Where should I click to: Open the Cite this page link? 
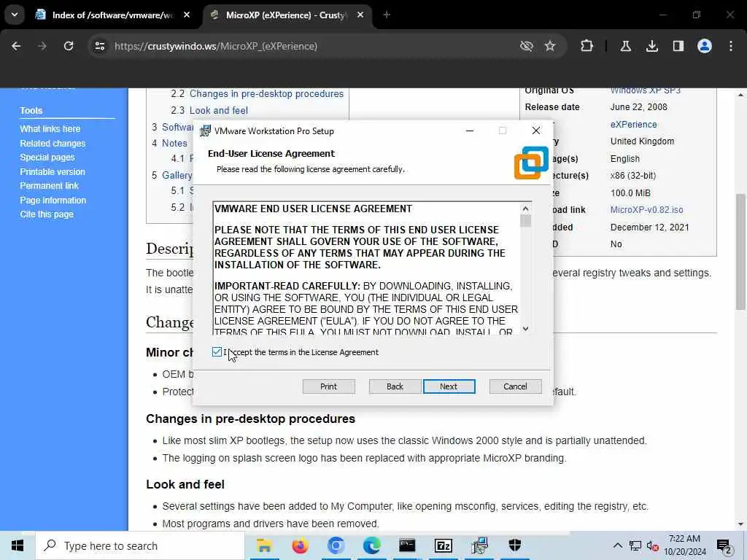[x=47, y=214]
